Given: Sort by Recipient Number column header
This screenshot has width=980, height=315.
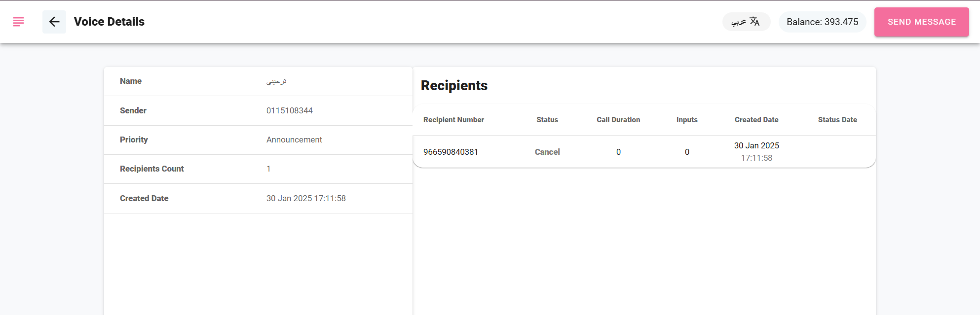Looking at the screenshot, I should pyautogui.click(x=453, y=120).
